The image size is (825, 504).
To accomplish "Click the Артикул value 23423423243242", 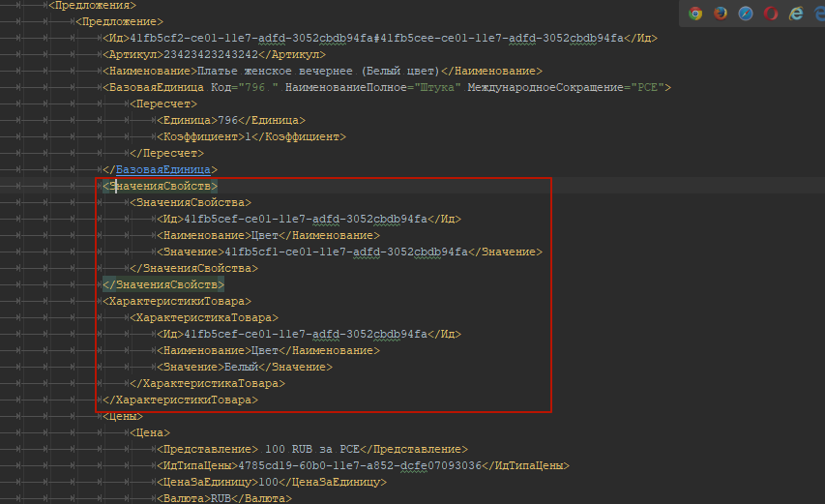I will click(211, 54).
